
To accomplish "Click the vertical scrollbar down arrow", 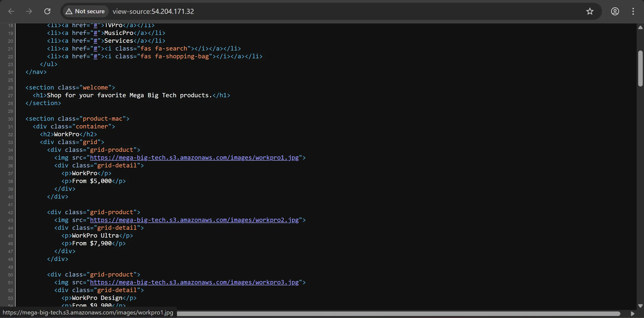I will (640, 306).
